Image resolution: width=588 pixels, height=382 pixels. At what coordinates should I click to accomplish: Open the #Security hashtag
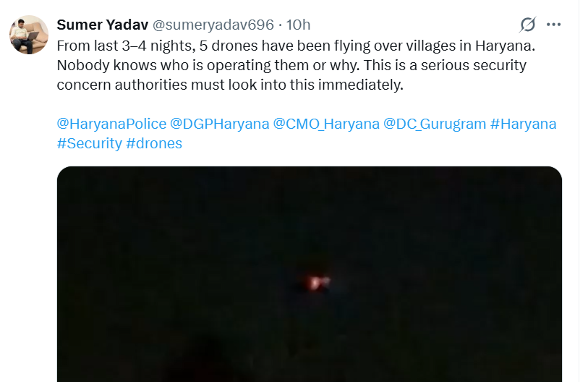tap(89, 143)
